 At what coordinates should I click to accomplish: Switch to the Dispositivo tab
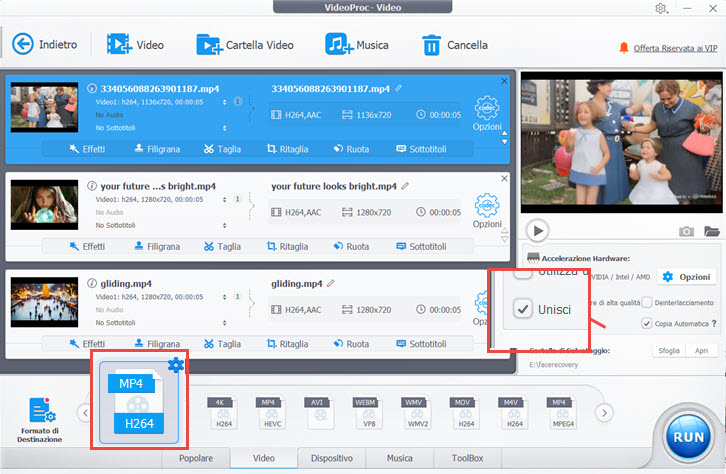tap(332, 458)
